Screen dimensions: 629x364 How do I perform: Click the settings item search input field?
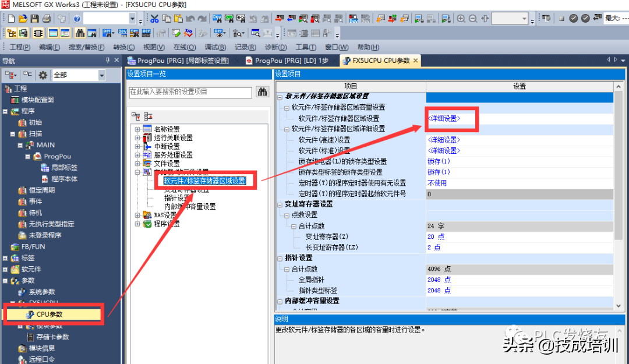(x=190, y=92)
